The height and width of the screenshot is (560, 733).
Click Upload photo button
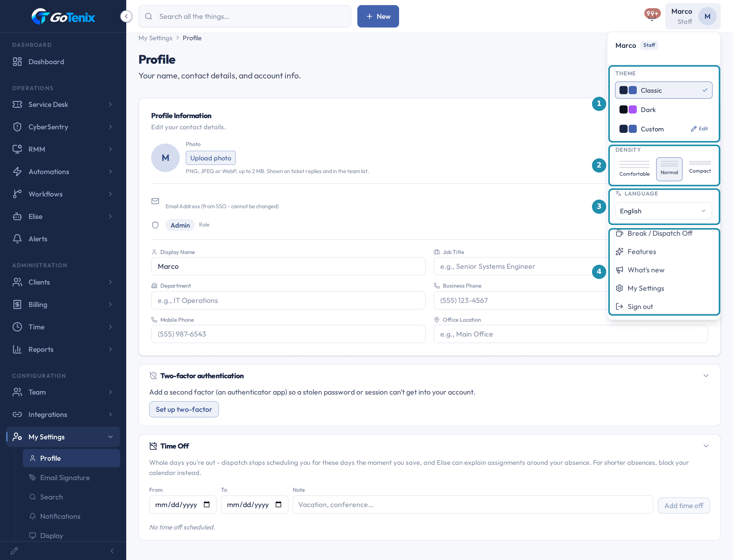[x=211, y=158]
